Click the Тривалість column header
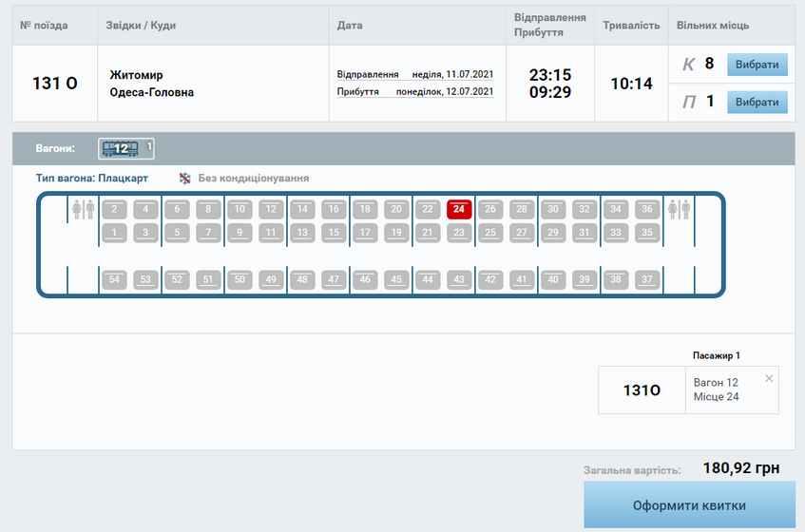This screenshot has width=805, height=532. (631, 25)
